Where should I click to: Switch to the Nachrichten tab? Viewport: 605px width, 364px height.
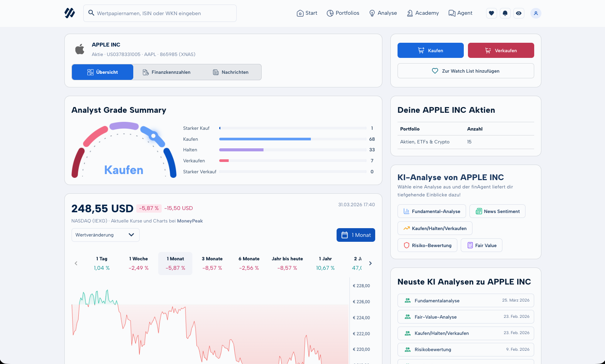tap(231, 72)
